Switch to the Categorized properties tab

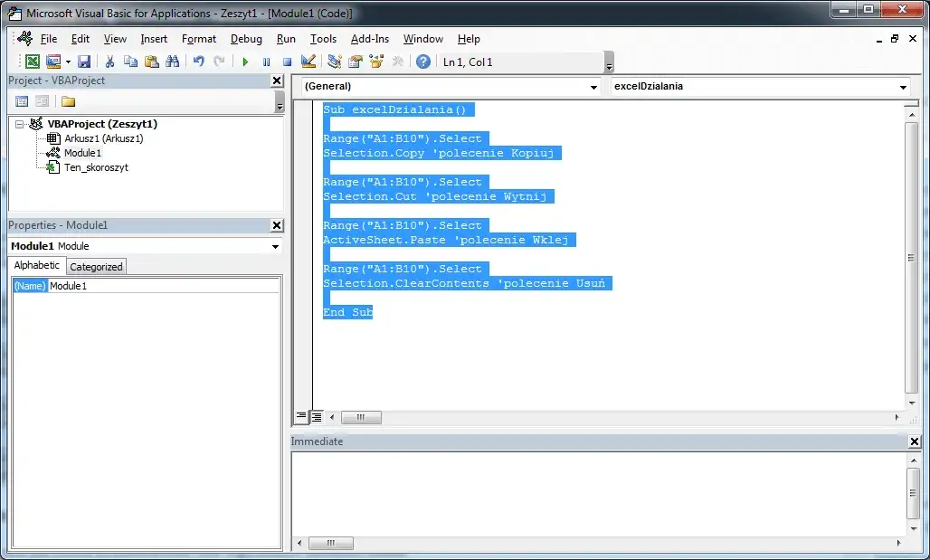click(x=95, y=266)
